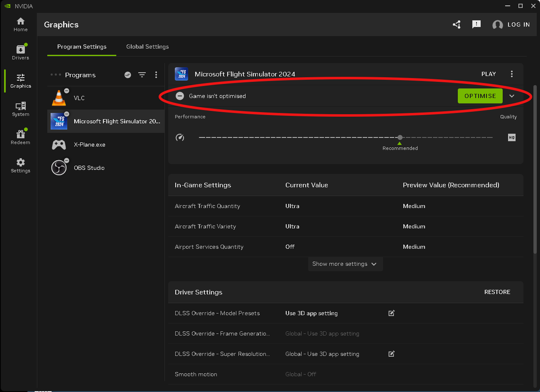The width and height of the screenshot is (540, 392).
Task: Switch to Global Settings tab
Action: 147,47
